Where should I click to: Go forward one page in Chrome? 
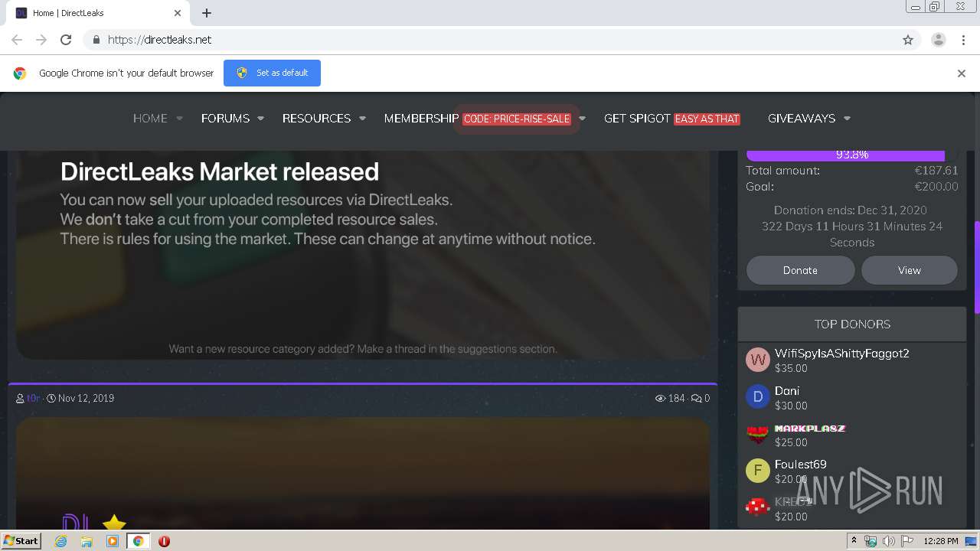tap(41, 40)
